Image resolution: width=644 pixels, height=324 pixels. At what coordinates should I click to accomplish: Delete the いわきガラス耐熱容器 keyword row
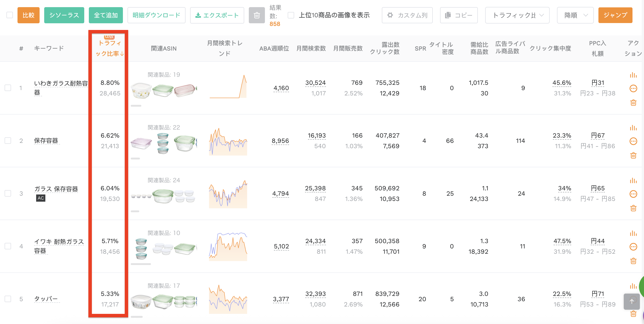(x=633, y=102)
